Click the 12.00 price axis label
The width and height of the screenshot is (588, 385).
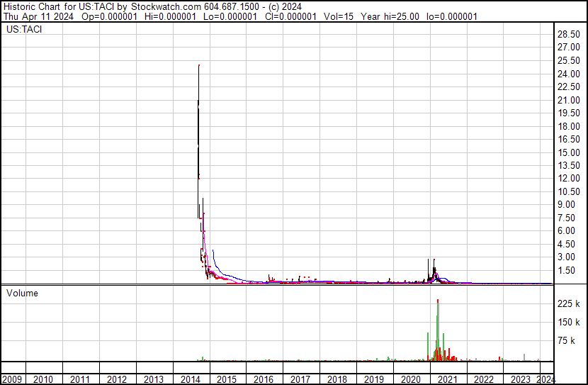click(x=569, y=178)
